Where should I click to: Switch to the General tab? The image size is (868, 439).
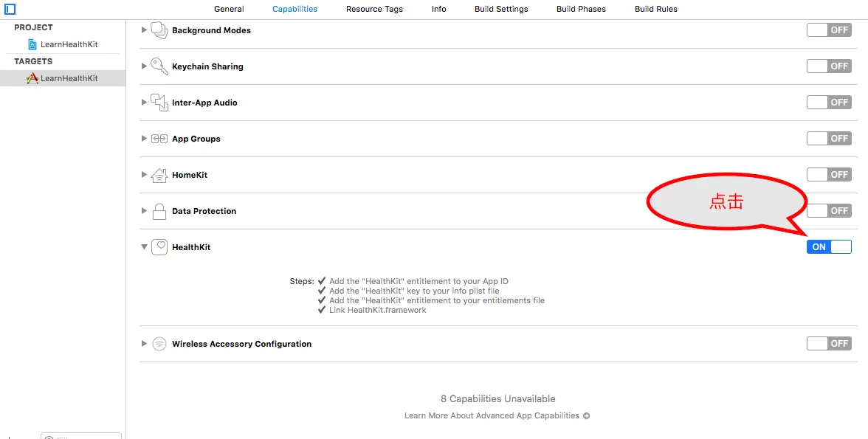229,9
